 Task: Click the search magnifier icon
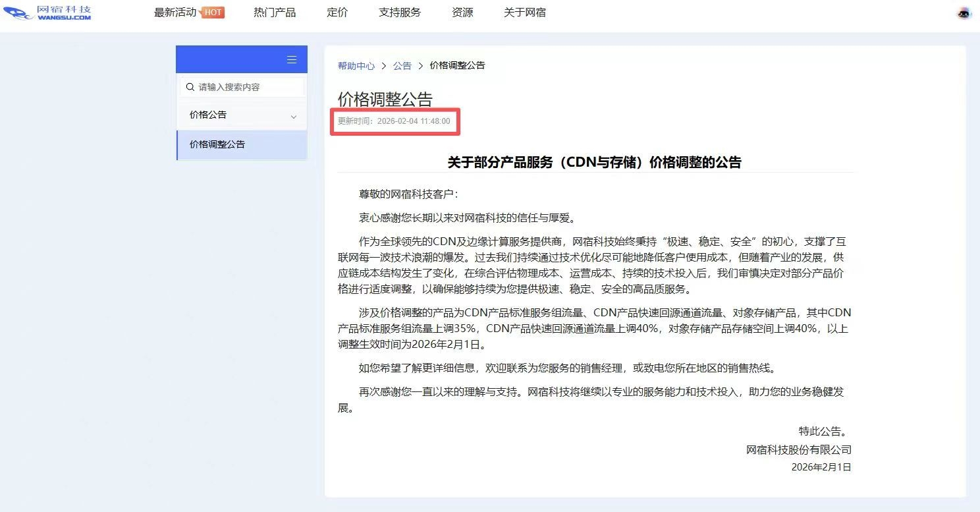click(190, 87)
